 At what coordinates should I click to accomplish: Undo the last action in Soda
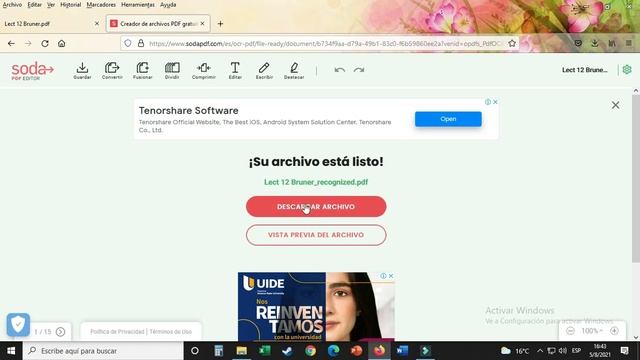point(340,70)
